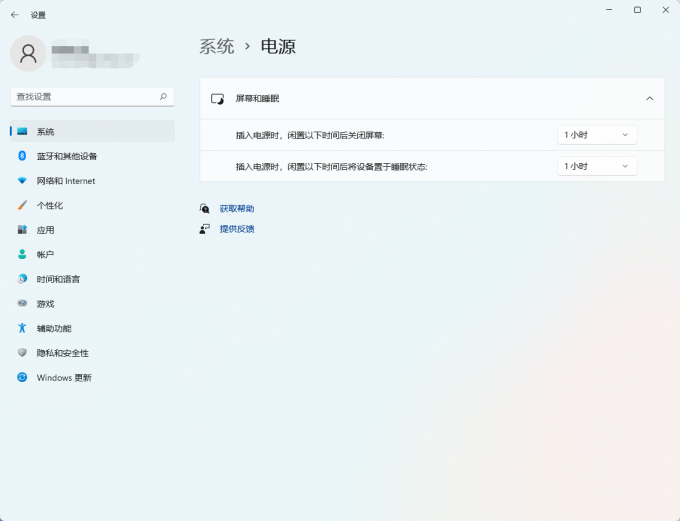Click the 提供反馈 link
680x521 pixels.
pyautogui.click(x=237, y=229)
